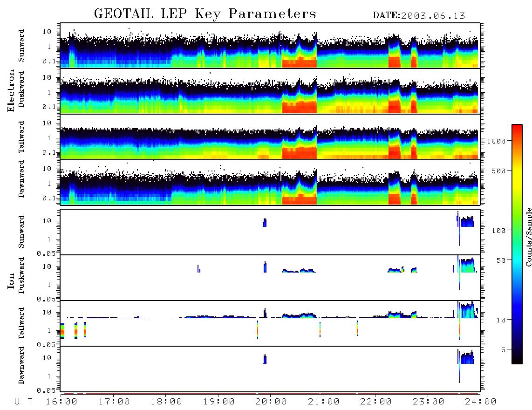
Task: Select the 21:00 time tick label
Action: tap(324, 402)
